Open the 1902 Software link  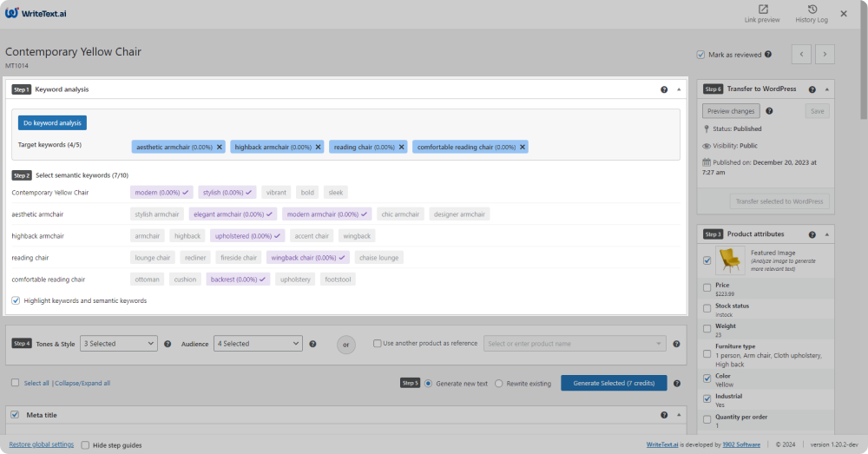click(x=741, y=444)
